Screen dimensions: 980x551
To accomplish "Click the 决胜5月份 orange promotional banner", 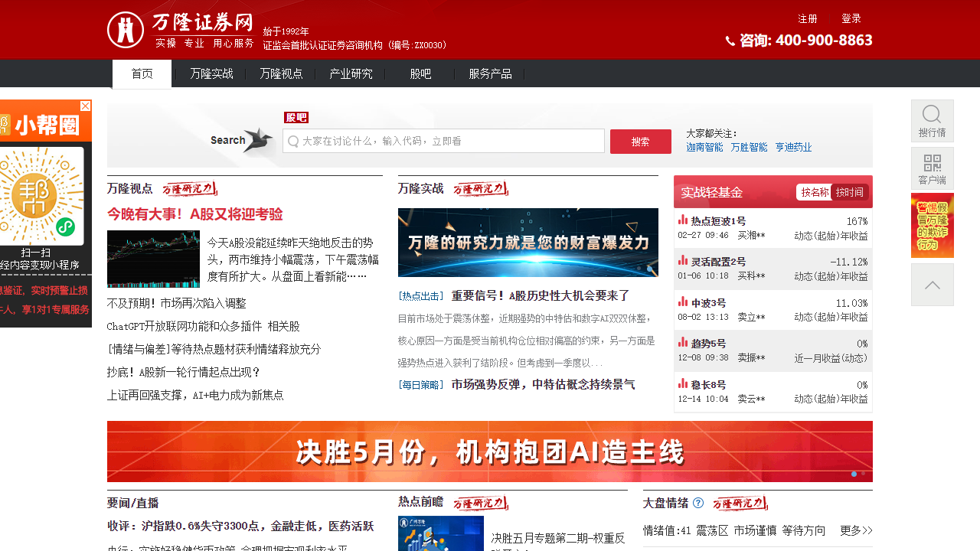I will point(490,452).
